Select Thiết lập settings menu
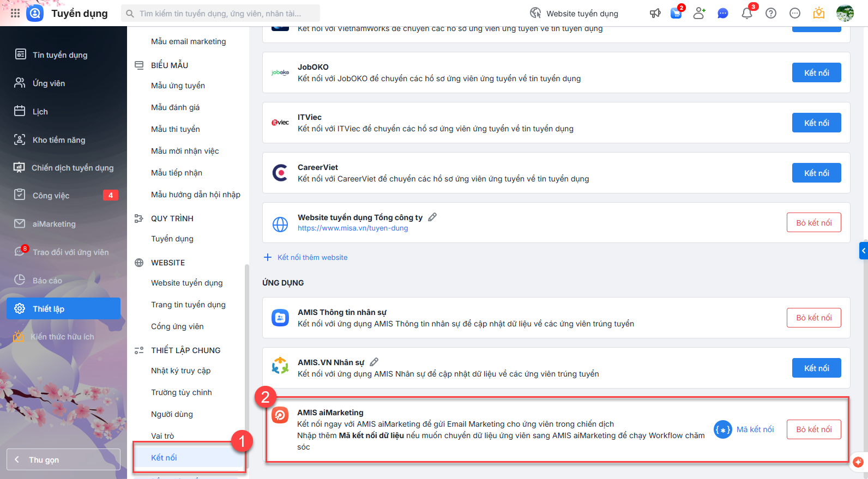Image resolution: width=868 pixels, height=479 pixels. (x=63, y=308)
